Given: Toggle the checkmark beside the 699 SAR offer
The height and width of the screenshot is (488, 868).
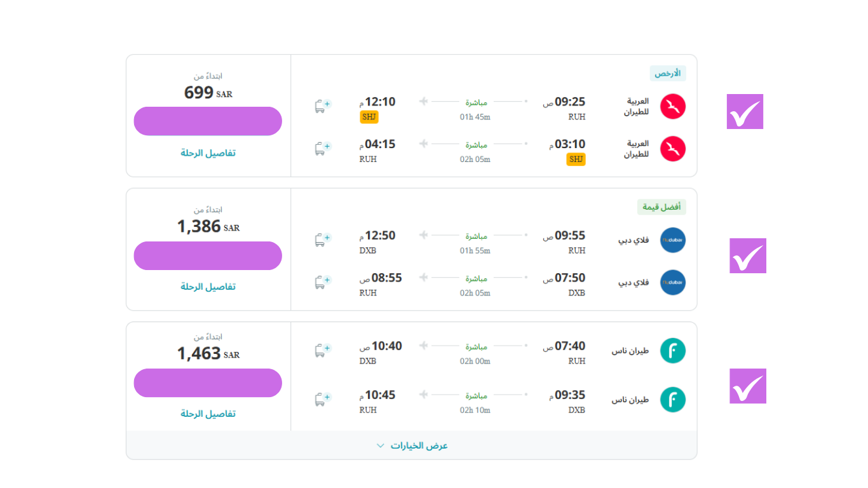Looking at the screenshot, I should [745, 112].
